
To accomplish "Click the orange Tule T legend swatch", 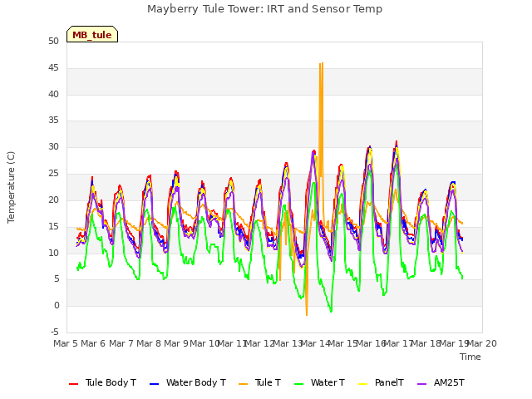I will pos(244,384).
